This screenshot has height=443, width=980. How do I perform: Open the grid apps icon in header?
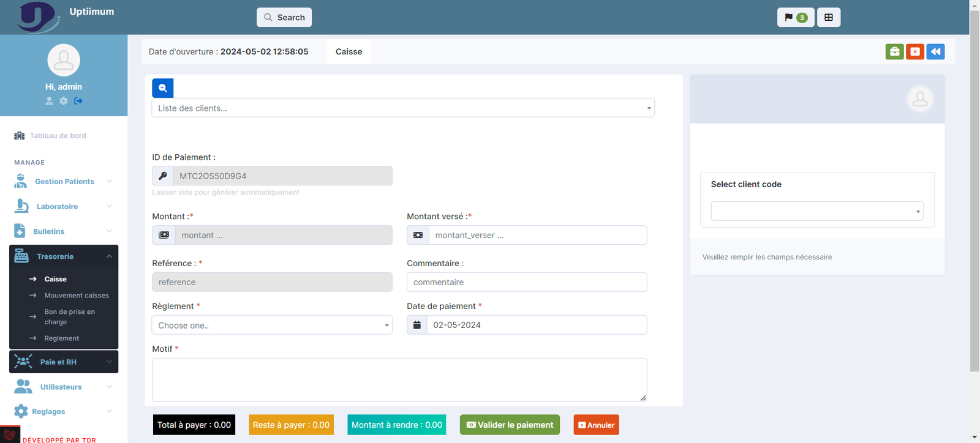pyautogui.click(x=829, y=18)
